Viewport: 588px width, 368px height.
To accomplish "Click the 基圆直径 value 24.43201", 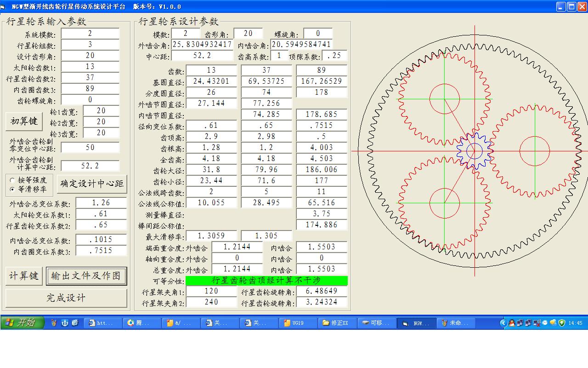I will [x=211, y=81].
